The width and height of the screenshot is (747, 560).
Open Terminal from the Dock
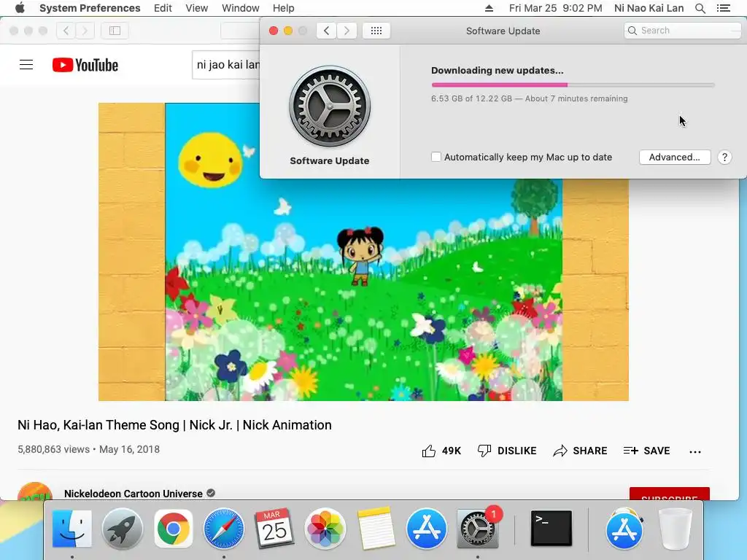(551, 529)
